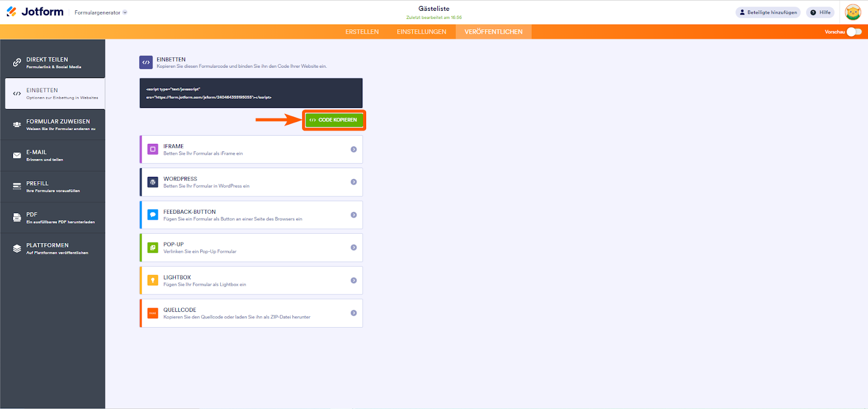The width and height of the screenshot is (868, 409).
Task: Click the E-Mail envelope icon
Action: pyautogui.click(x=17, y=156)
